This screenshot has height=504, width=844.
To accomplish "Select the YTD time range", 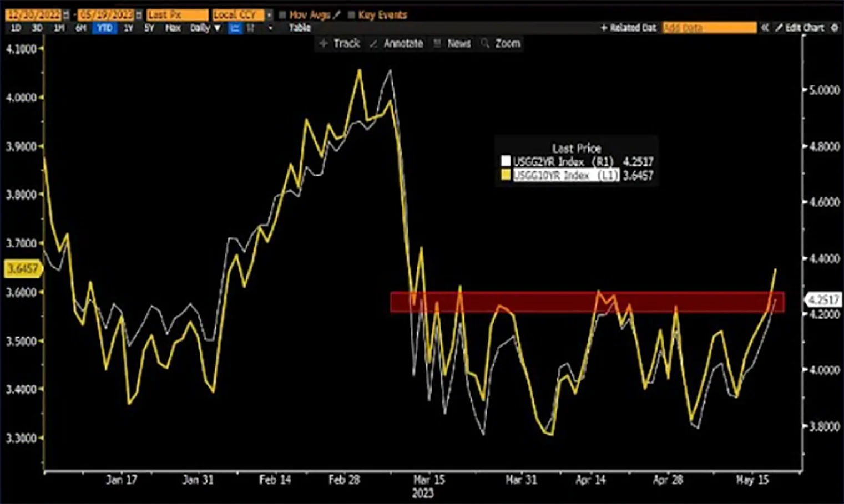I will [x=105, y=28].
